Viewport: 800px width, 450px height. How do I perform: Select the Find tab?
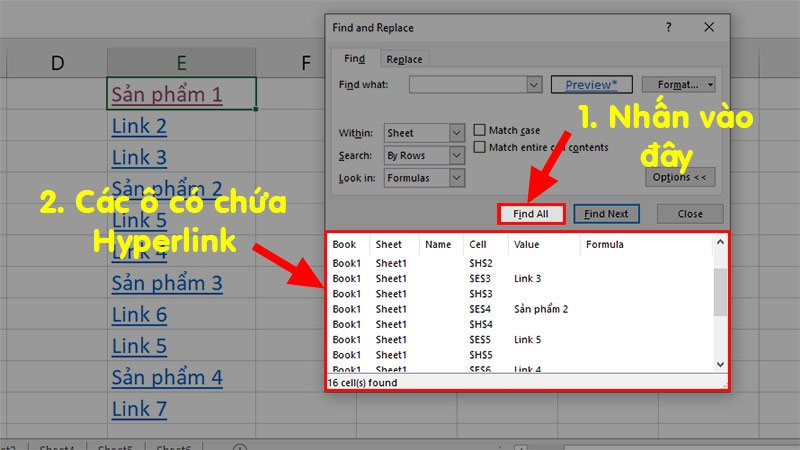[x=355, y=60]
